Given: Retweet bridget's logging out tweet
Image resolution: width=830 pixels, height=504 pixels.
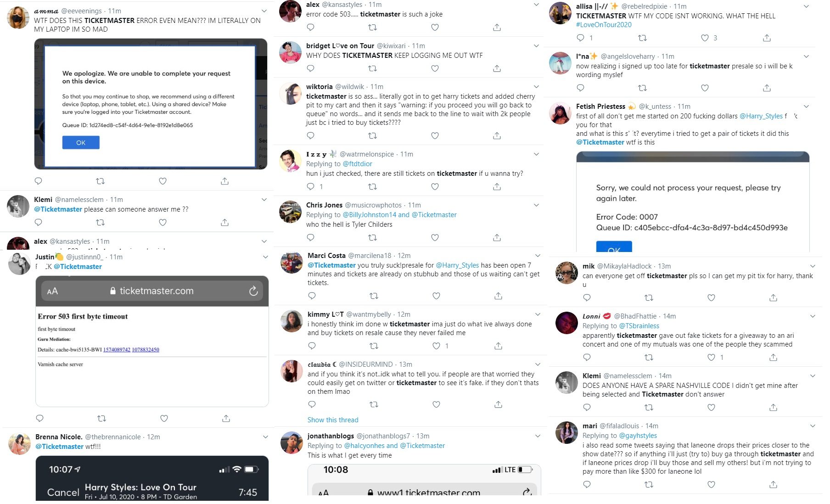Looking at the screenshot, I should point(373,69).
